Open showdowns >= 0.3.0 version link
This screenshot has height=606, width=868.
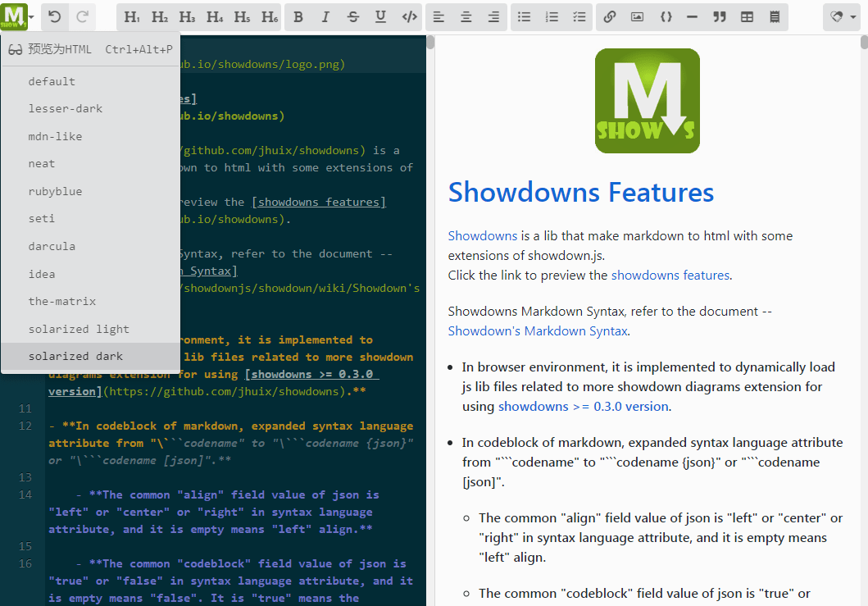[584, 407]
